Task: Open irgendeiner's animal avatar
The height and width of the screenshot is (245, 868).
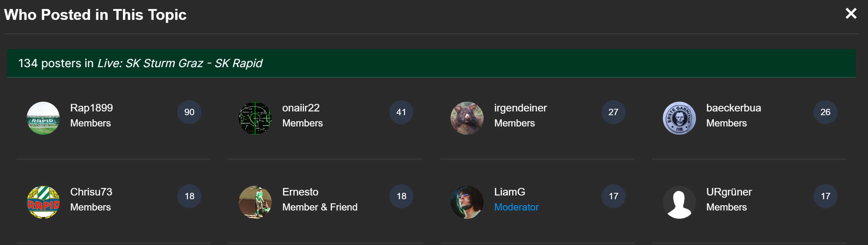Action: point(467,118)
